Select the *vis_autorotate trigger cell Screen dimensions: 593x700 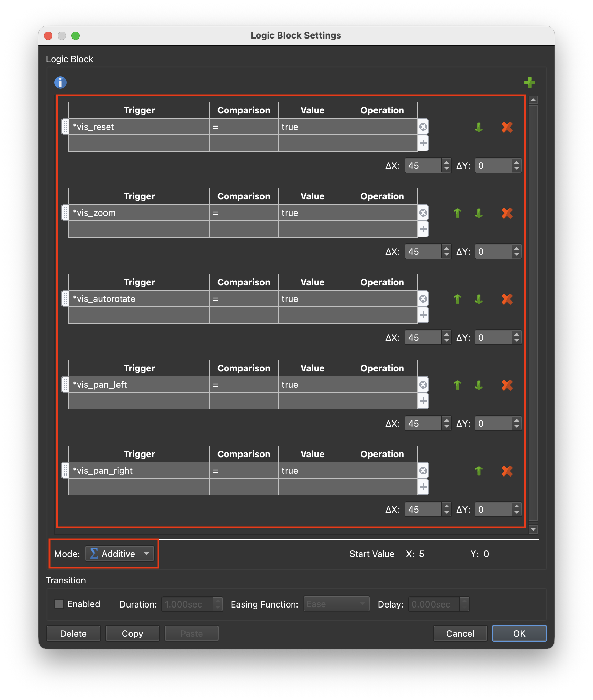[x=139, y=298]
